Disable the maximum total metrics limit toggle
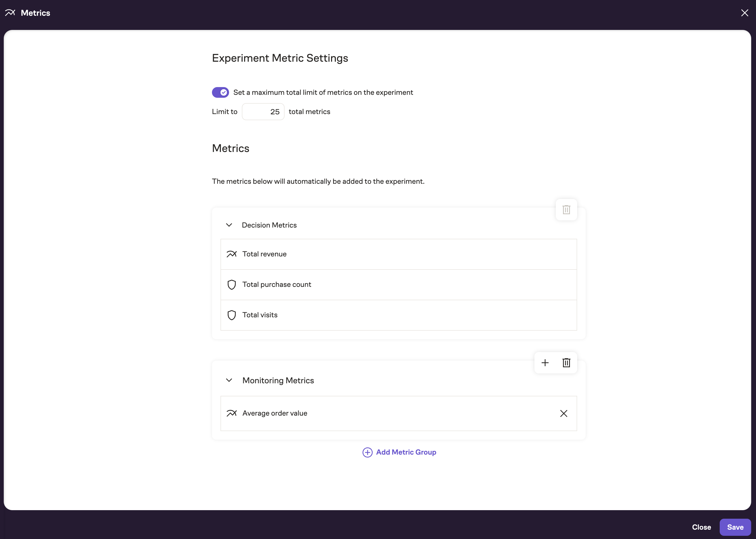This screenshot has width=756, height=539. (x=220, y=92)
